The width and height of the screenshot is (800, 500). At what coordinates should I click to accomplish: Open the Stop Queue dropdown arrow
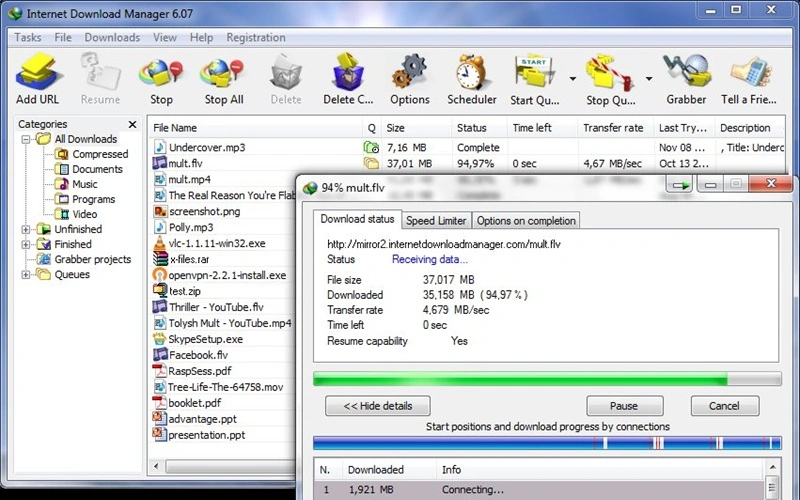coord(648,79)
